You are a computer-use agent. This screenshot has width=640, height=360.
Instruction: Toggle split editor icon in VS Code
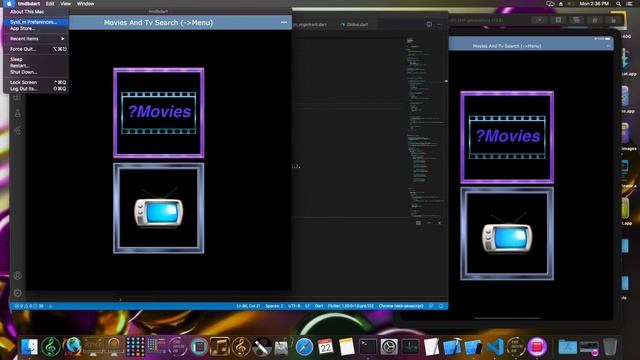[x=429, y=24]
